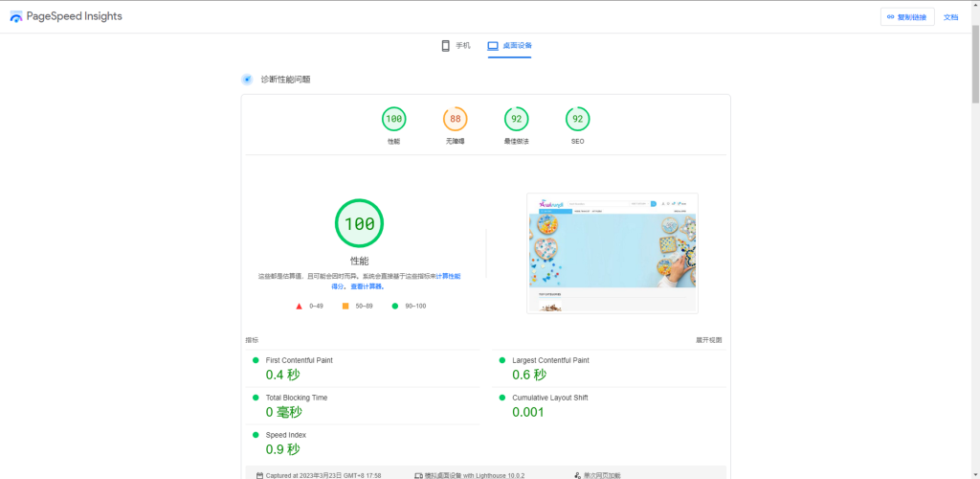Click the 100 性能 score gauge
Viewport: 980px width, 479px height.
[393, 120]
